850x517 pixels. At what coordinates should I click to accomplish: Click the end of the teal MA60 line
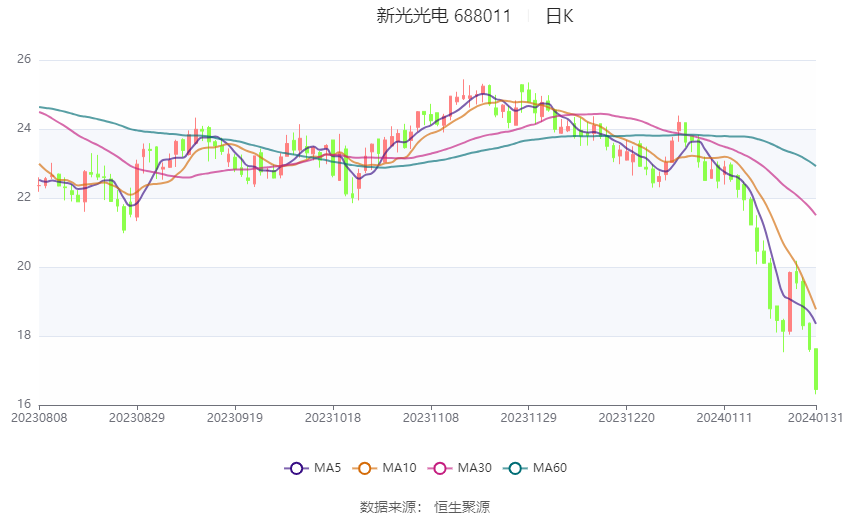(x=815, y=165)
